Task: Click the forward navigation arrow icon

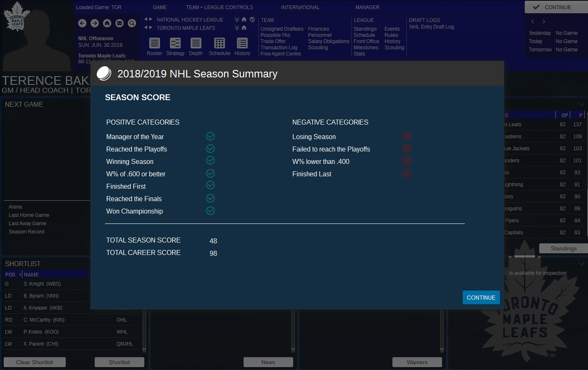Action: (95, 23)
